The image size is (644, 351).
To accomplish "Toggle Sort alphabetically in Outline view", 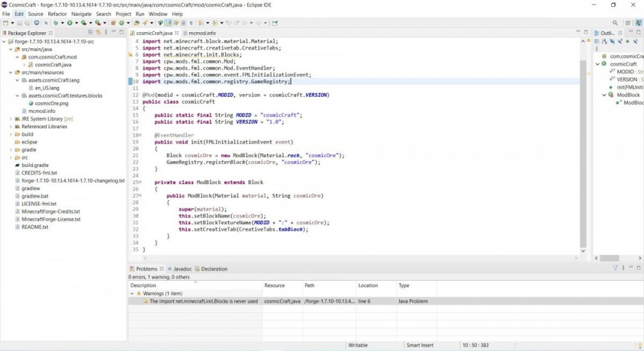I will coord(604,41).
